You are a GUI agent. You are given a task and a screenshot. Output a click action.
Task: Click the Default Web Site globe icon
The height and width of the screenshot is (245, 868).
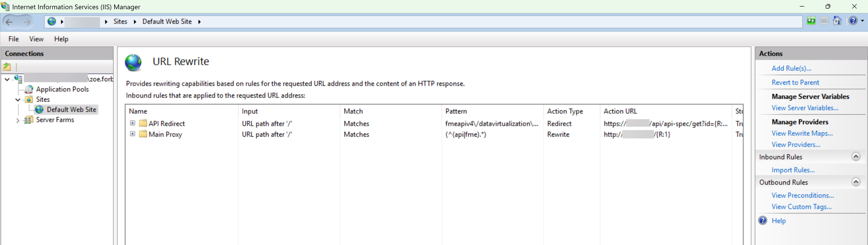(x=39, y=109)
